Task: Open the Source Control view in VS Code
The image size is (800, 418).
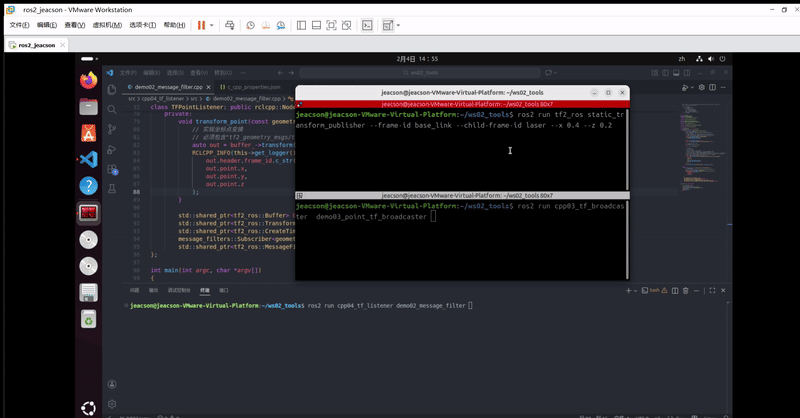Action: click(112, 129)
